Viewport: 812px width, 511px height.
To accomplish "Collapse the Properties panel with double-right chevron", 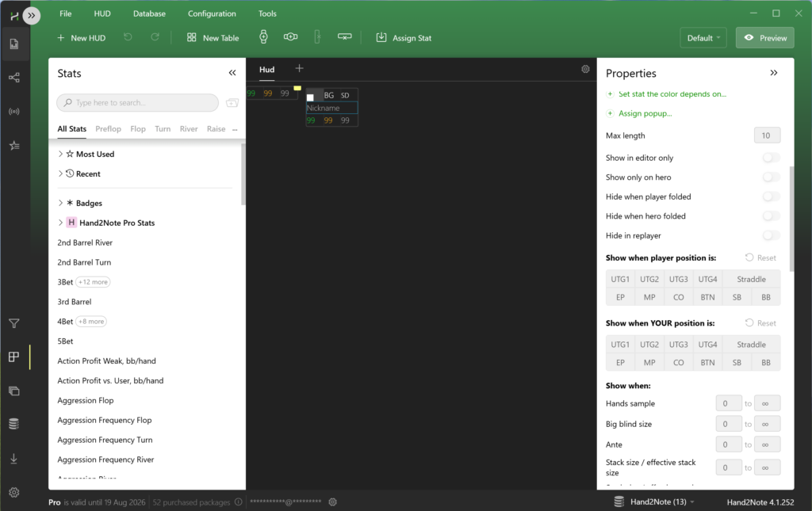I will (774, 73).
